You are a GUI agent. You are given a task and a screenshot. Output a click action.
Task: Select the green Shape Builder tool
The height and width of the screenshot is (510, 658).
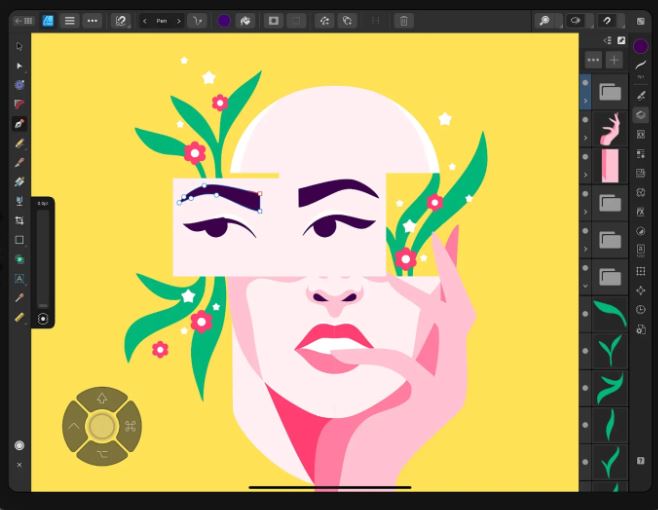19,259
